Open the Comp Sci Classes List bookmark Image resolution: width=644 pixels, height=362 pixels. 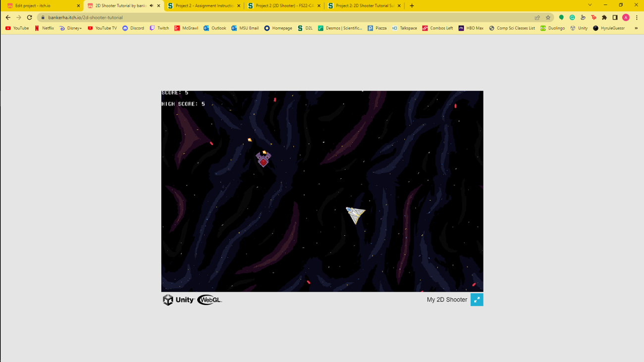coord(512,28)
